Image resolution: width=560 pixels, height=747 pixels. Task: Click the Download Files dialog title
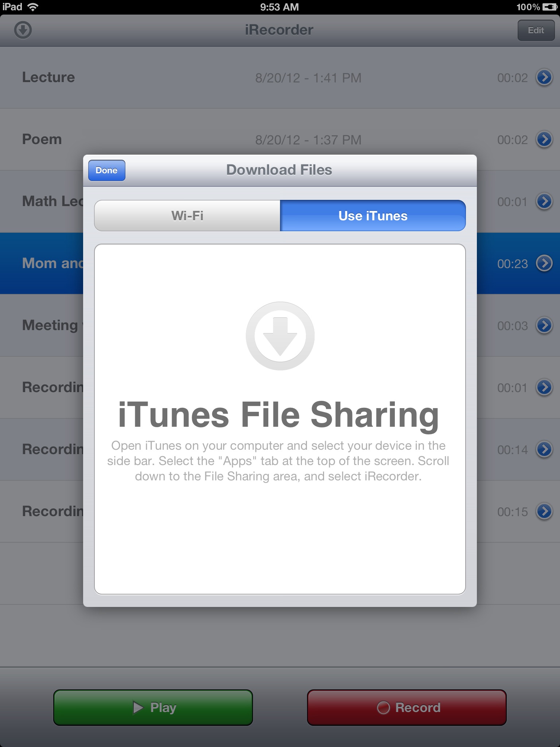tap(279, 170)
